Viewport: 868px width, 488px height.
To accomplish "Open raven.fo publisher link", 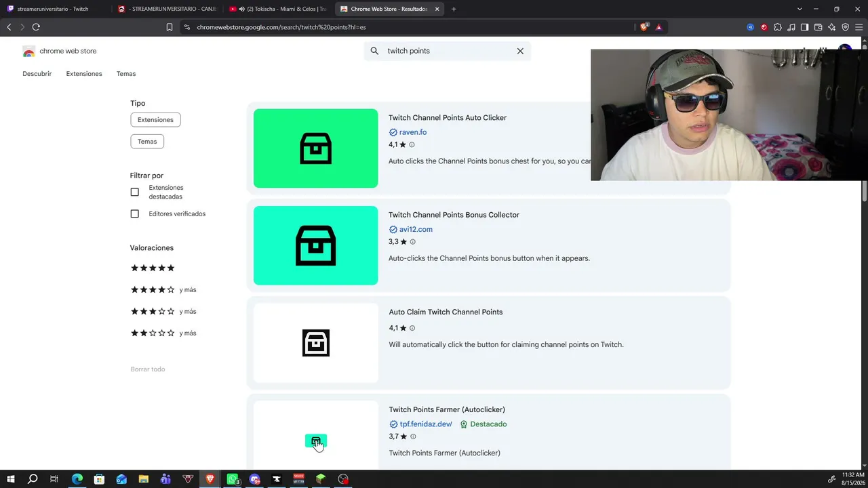I will click(x=413, y=132).
